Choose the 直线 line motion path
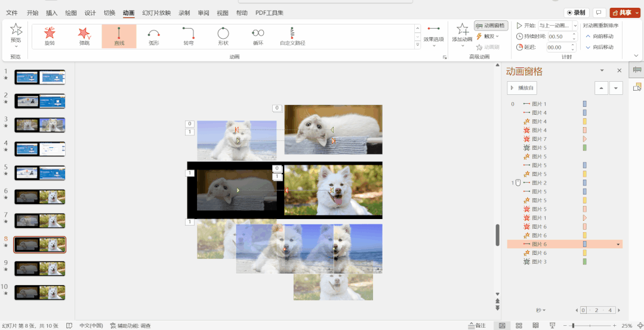 (119, 36)
